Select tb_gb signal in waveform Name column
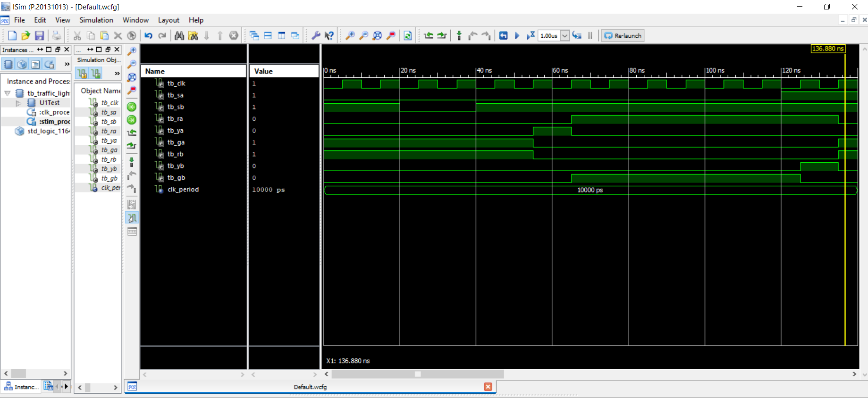 pyautogui.click(x=176, y=178)
